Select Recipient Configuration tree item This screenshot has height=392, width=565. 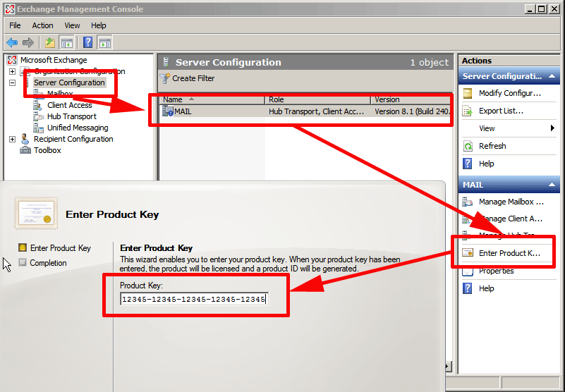73,139
